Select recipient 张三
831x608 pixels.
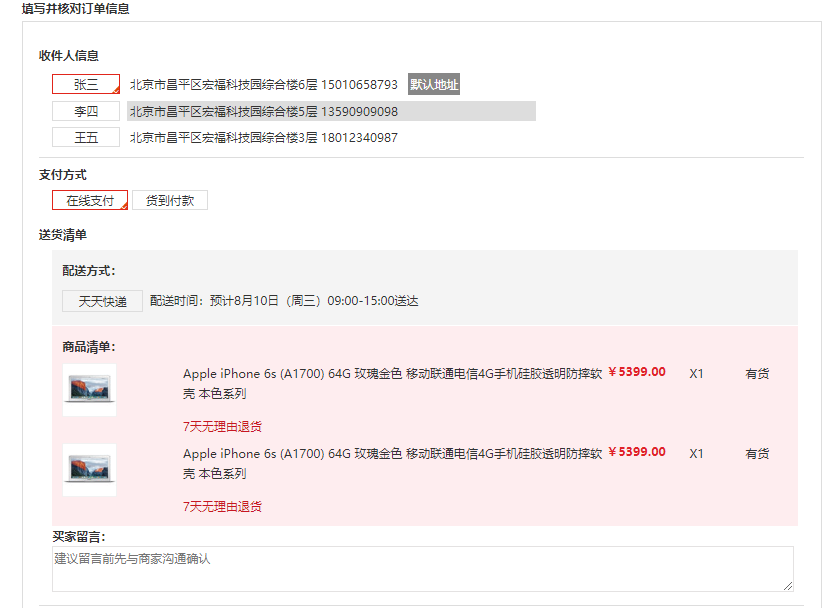point(86,84)
